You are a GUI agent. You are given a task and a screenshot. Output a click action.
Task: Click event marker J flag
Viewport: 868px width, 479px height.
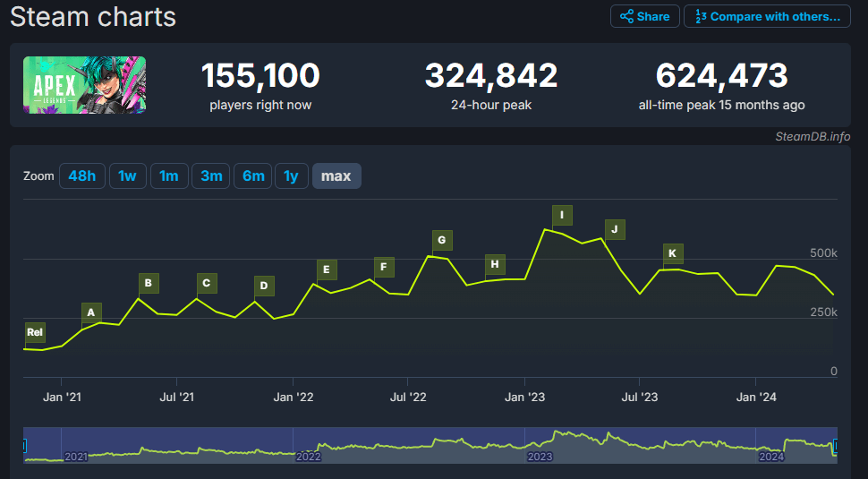614,229
